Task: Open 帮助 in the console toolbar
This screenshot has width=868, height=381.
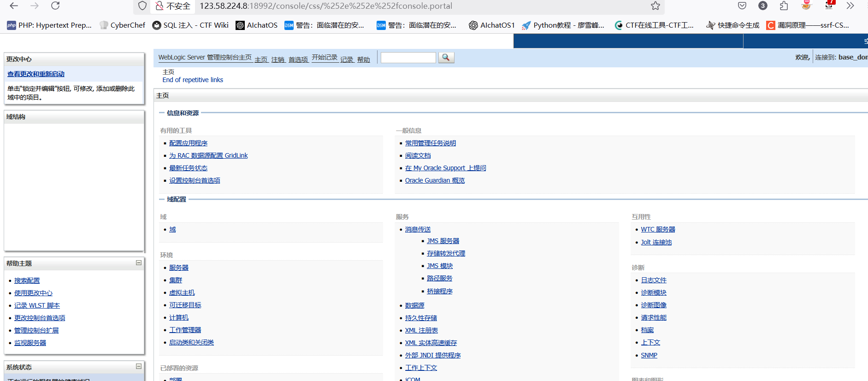Action: coord(364,60)
